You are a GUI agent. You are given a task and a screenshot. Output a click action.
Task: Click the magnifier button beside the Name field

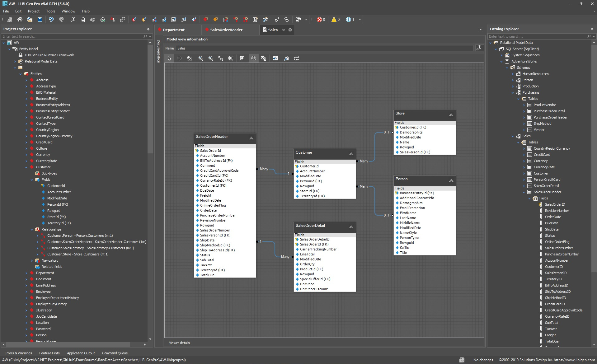point(479,48)
